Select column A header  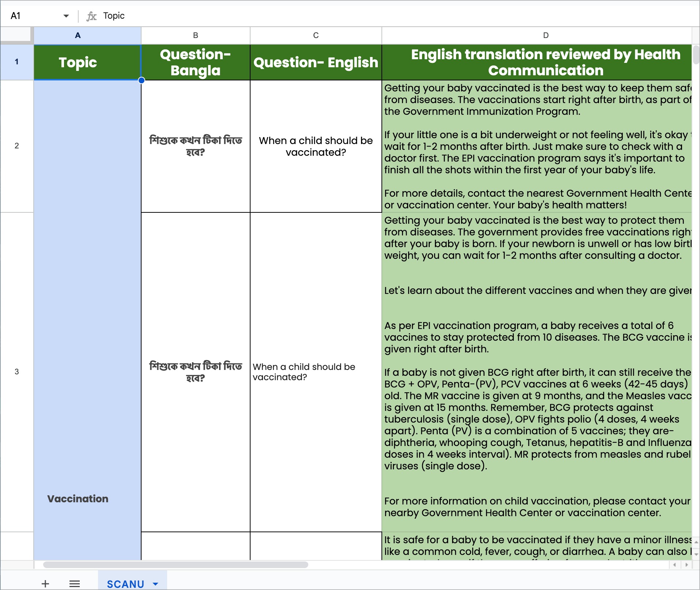pyautogui.click(x=87, y=35)
